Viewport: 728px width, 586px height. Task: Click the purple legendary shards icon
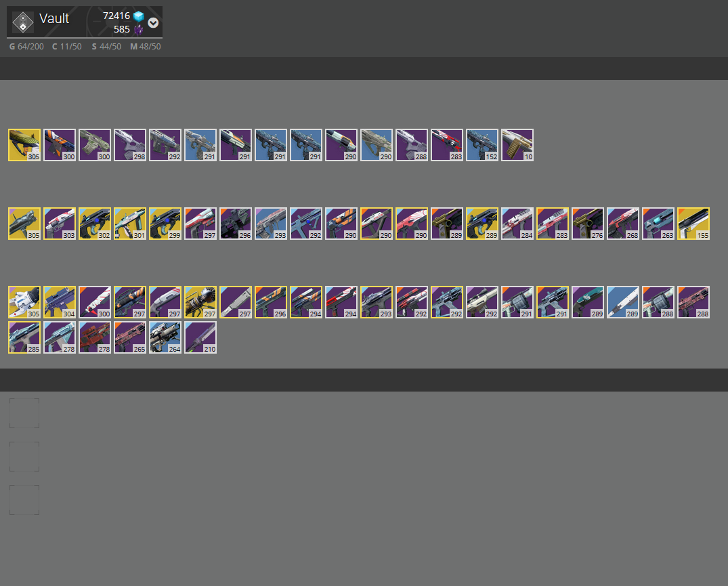[x=138, y=30]
